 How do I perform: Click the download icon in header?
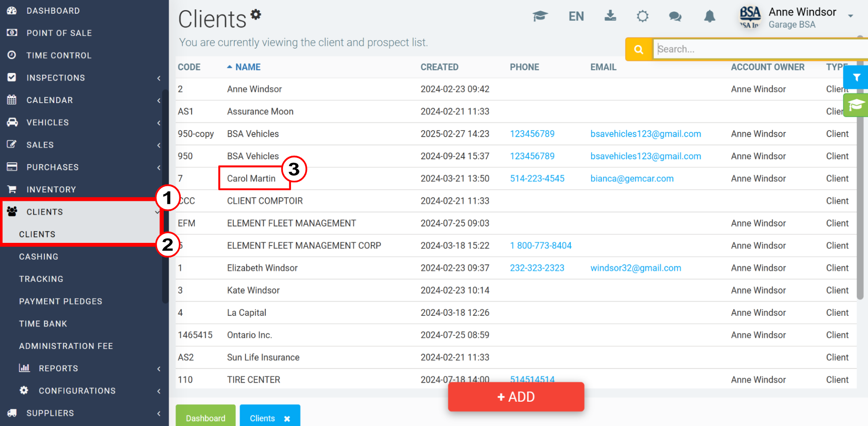pos(610,16)
